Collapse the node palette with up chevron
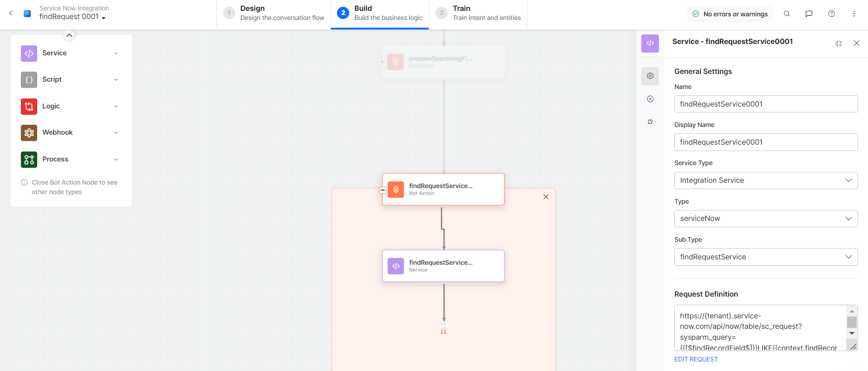This screenshot has height=371, width=868. tap(69, 35)
